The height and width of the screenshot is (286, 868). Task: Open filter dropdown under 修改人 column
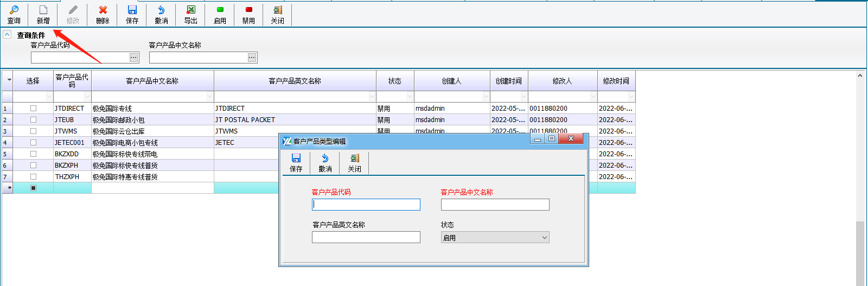(x=593, y=97)
